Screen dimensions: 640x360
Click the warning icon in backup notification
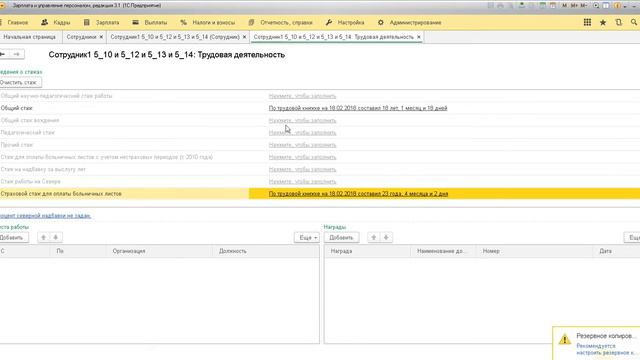coord(564,339)
